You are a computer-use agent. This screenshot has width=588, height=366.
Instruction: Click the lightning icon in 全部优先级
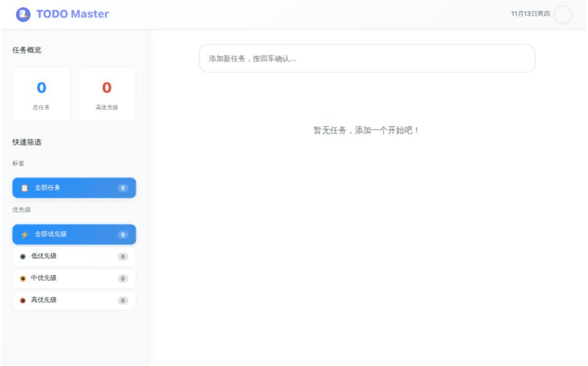pos(24,234)
